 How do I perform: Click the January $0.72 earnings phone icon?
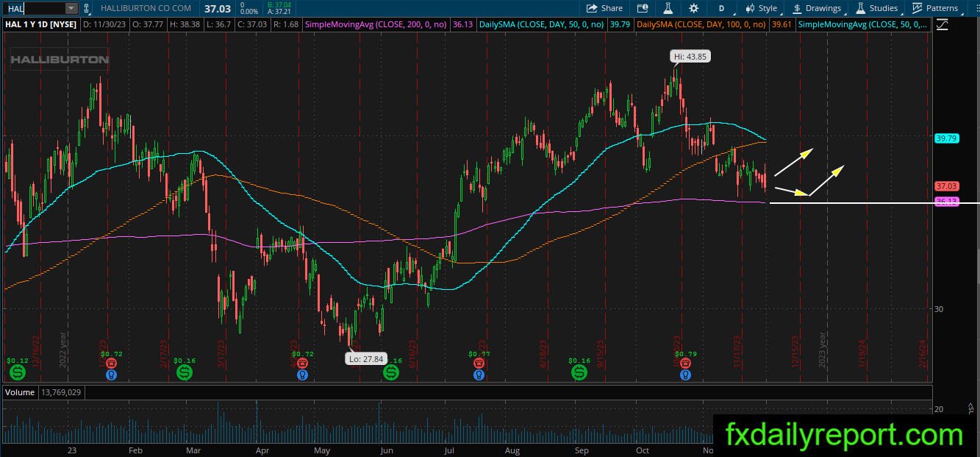pyautogui.click(x=111, y=364)
